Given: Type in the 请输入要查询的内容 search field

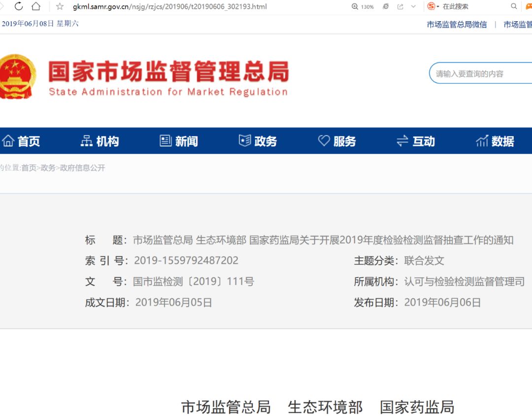Looking at the screenshot, I should (481, 73).
